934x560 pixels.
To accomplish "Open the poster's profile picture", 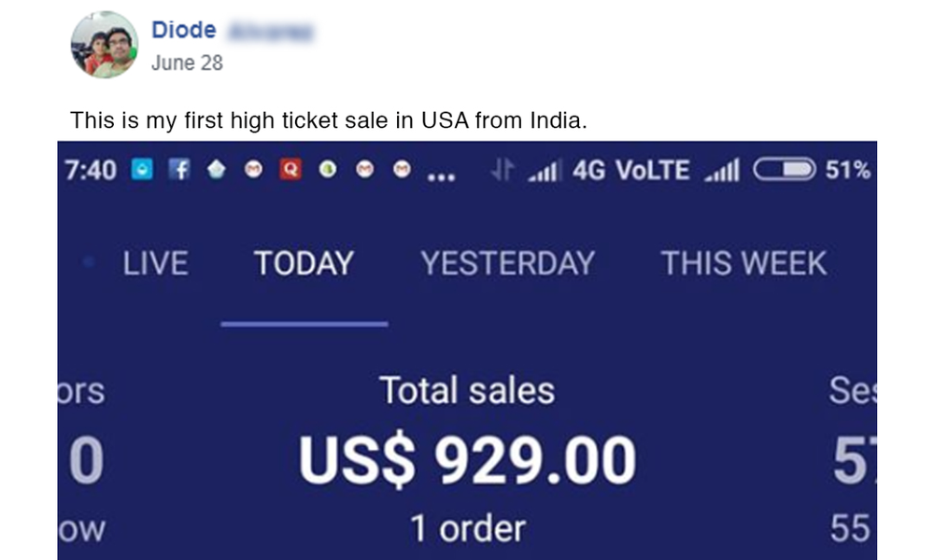I will pyautogui.click(x=105, y=45).
